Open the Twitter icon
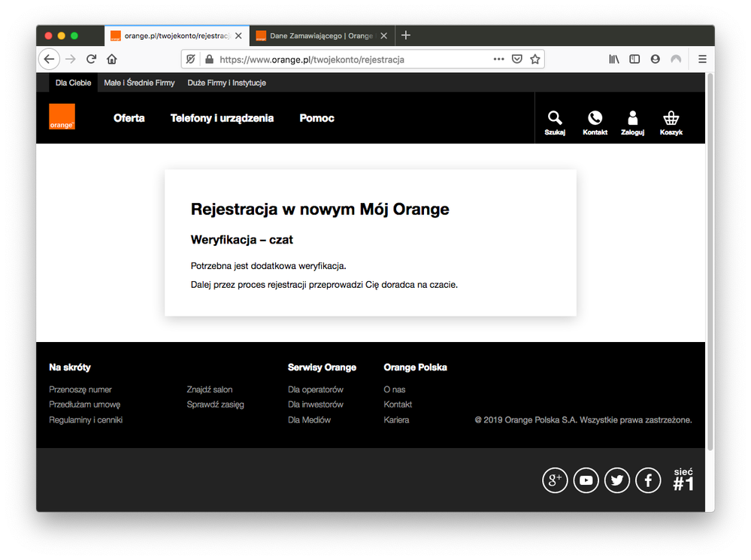 (x=617, y=480)
